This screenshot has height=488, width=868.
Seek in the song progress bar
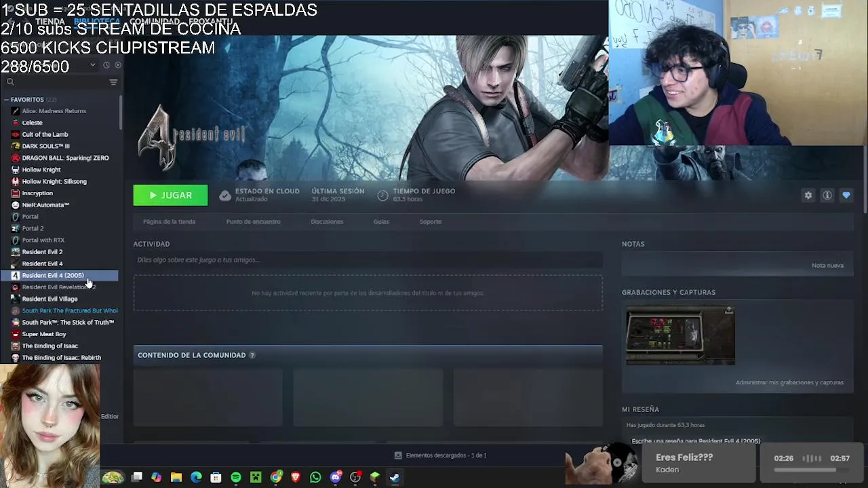[x=812, y=469]
